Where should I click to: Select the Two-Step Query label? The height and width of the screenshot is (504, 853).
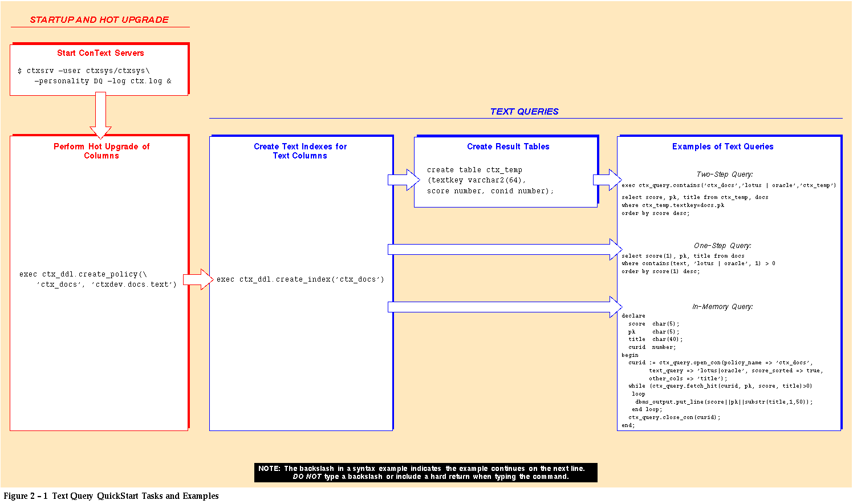(724, 174)
